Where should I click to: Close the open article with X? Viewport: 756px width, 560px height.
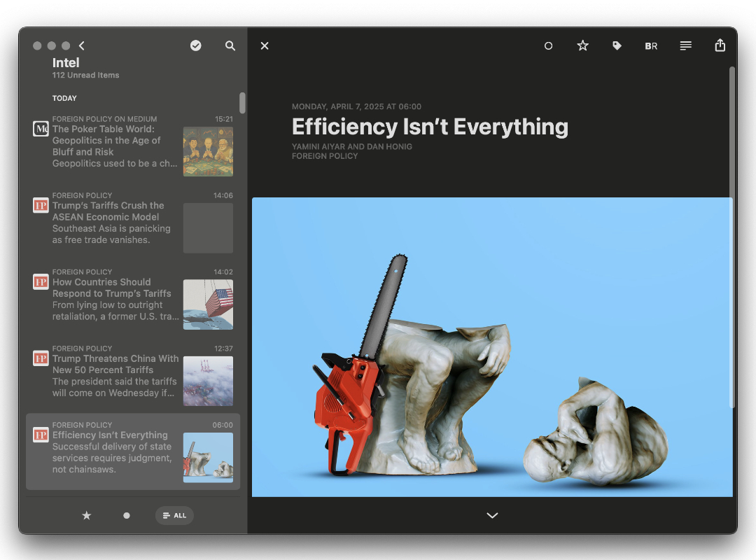pos(265,45)
